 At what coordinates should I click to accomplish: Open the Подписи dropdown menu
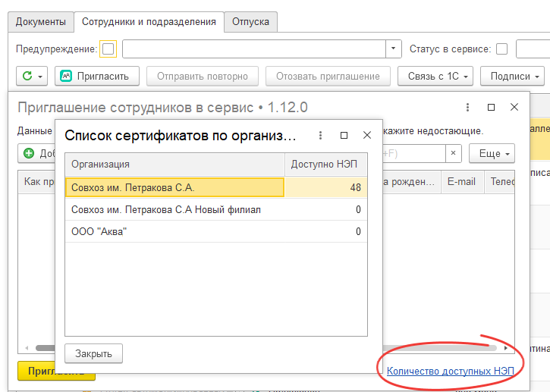pyautogui.click(x=517, y=76)
